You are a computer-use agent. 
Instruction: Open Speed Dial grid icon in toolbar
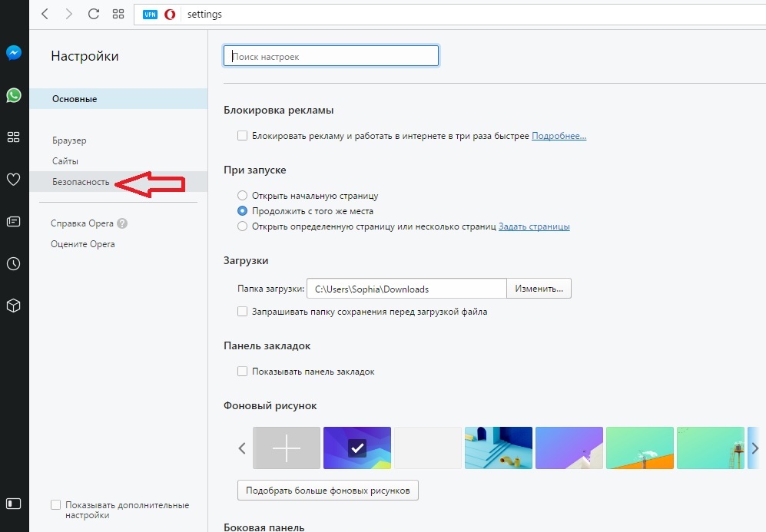click(x=118, y=14)
